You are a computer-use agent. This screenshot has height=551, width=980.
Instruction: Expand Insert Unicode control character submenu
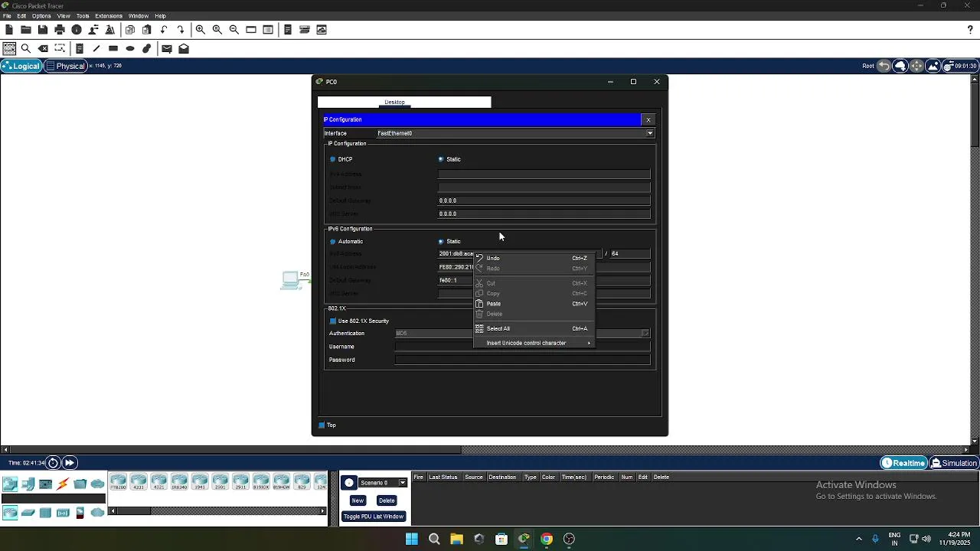tap(534, 343)
